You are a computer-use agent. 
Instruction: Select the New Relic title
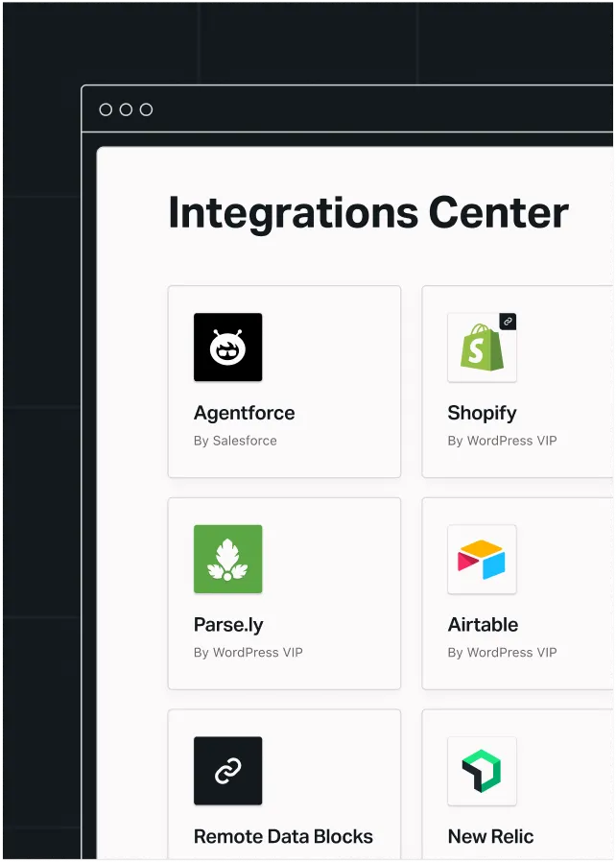click(x=490, y=836)
